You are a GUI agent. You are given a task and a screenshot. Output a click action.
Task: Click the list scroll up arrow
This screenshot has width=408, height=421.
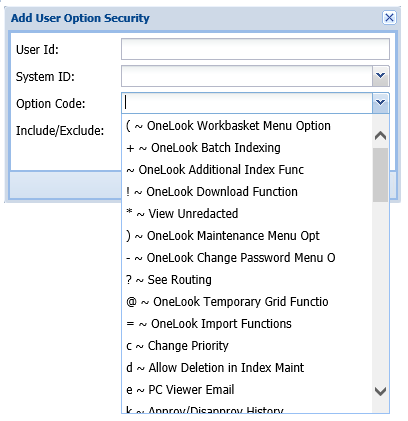click(x=380, y=136)
